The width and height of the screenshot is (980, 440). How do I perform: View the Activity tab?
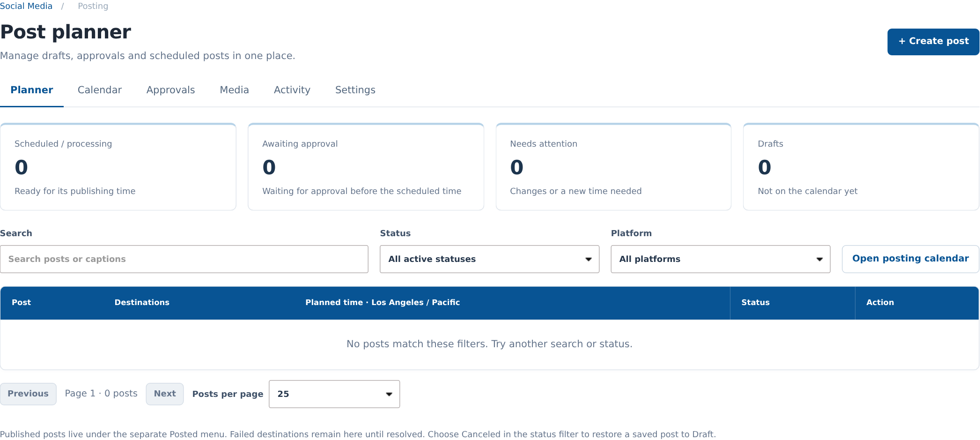click(x=292, y=90)
